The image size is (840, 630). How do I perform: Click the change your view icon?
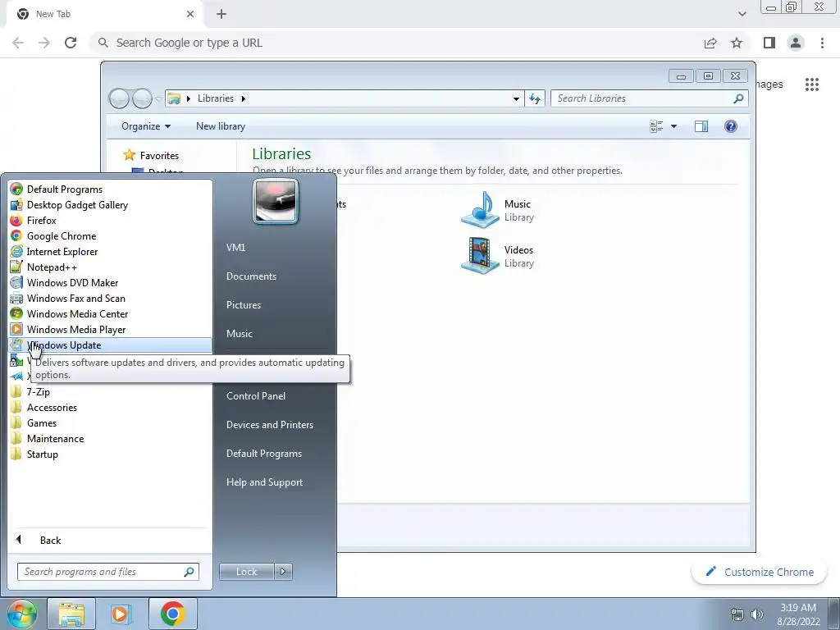pyautogui.click(x=656, y=126)
